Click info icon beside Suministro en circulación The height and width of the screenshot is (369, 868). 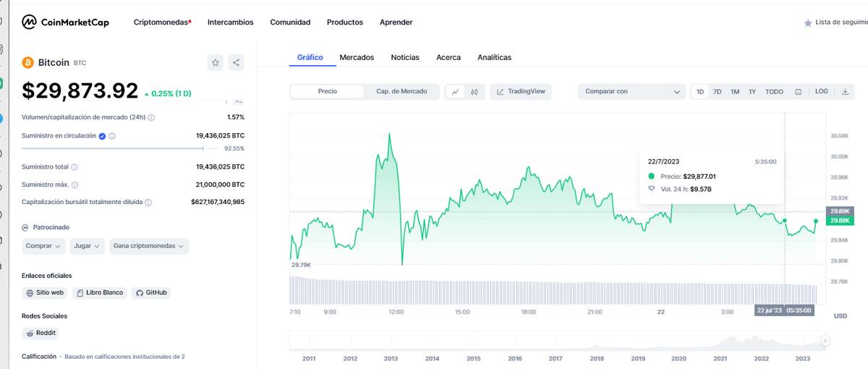pos(112,136)
